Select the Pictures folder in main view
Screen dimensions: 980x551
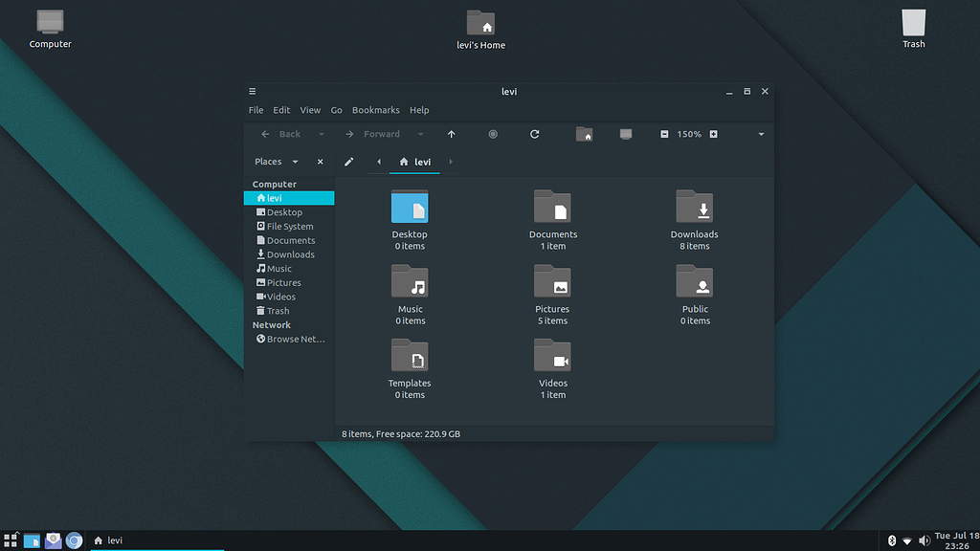click(552, 283)
